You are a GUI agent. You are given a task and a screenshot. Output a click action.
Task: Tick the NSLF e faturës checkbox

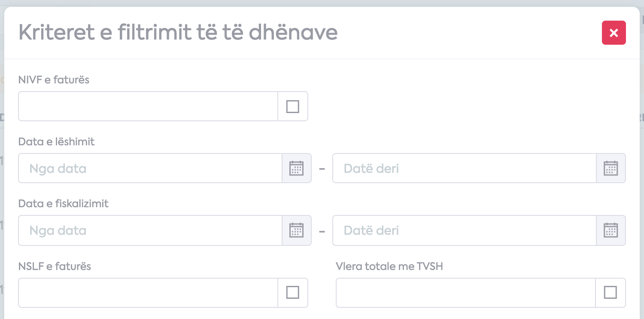coord(293,293)
